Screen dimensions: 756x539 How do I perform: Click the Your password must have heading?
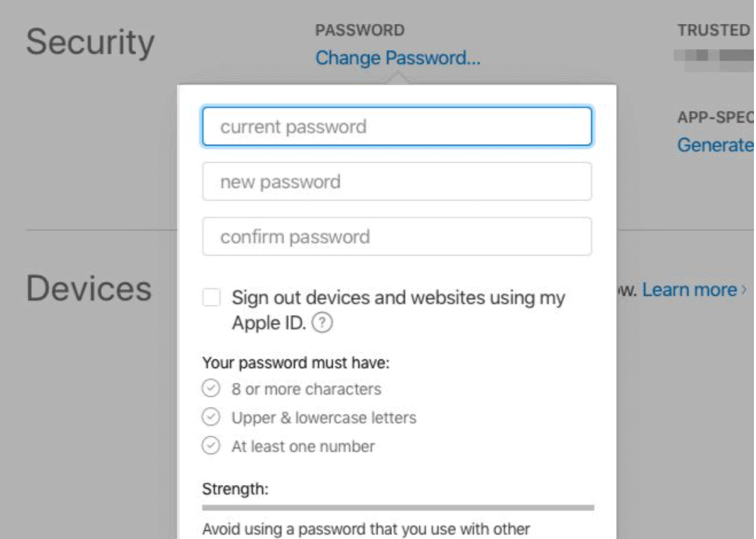[x=296, y=363]
